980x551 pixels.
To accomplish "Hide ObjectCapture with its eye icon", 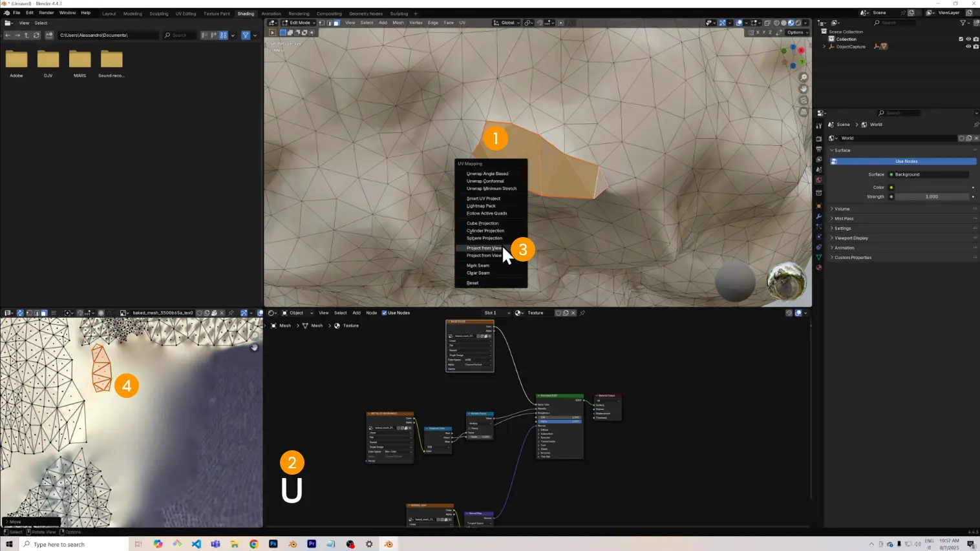I will pyautogui.click(x=968, y=47).
